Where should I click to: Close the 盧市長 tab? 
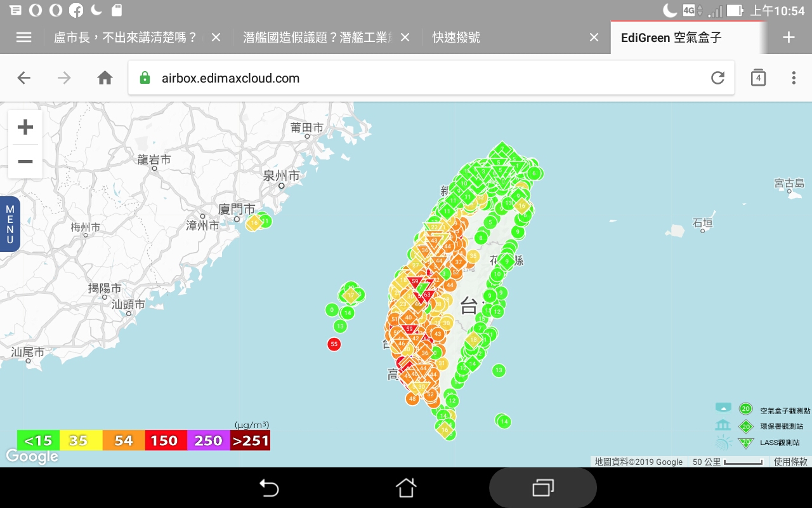pos(216,37)
